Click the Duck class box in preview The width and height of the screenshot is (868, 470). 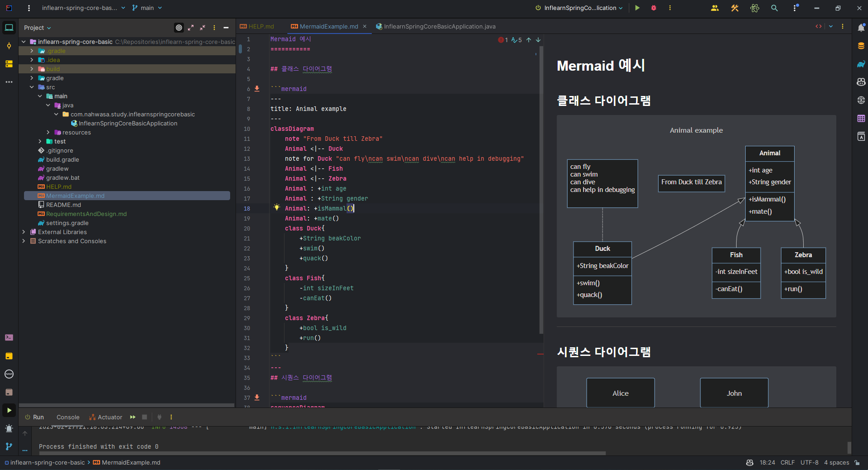coord(603,273)
